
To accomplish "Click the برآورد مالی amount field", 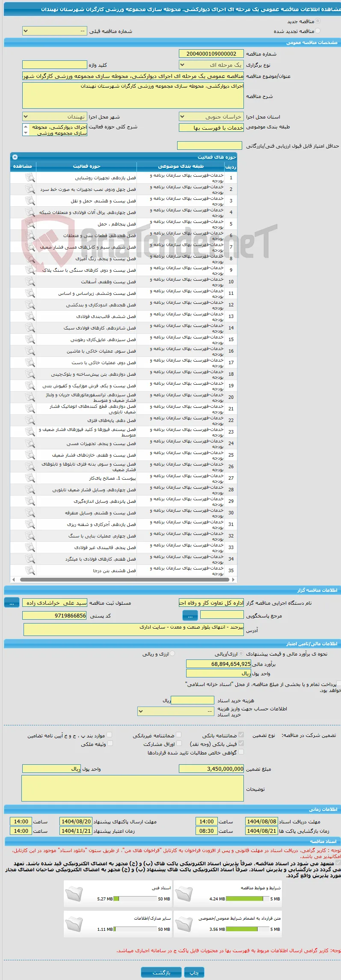I will point(219,664).
